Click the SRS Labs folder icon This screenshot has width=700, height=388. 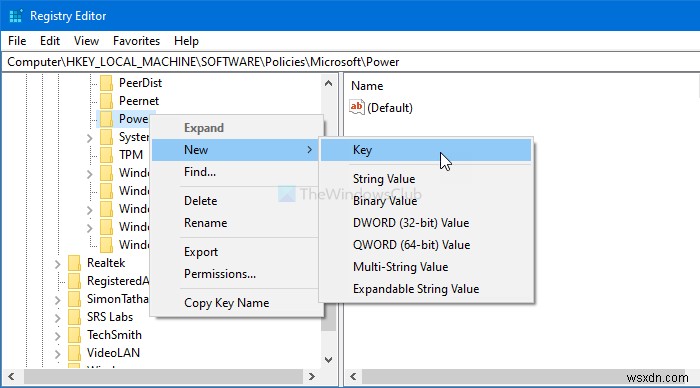[x=74, y=317]
